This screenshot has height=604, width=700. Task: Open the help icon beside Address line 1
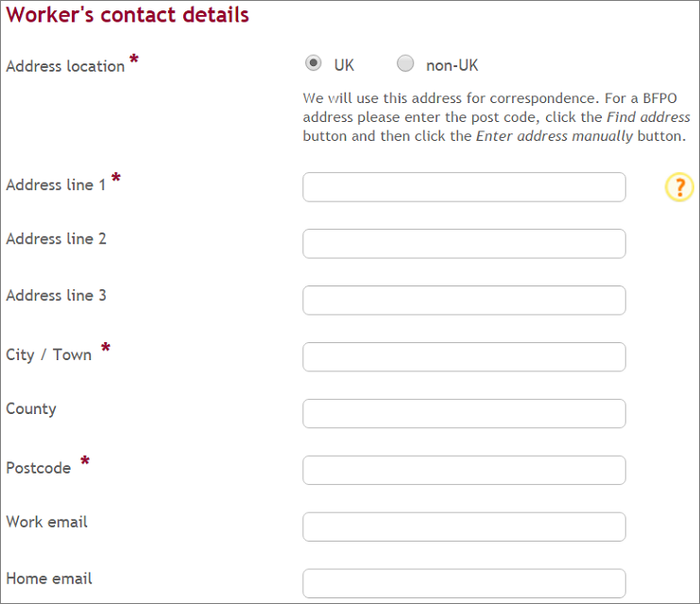coord(679,187)
